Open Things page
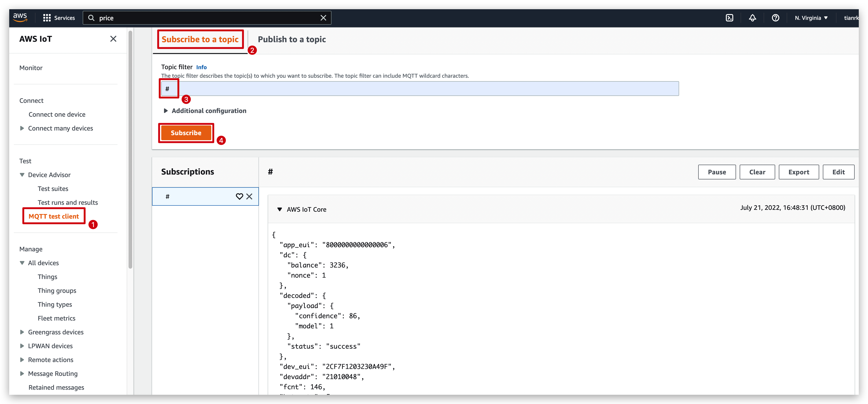This screenshot has width=868, height=404. [x=47, y=276]
